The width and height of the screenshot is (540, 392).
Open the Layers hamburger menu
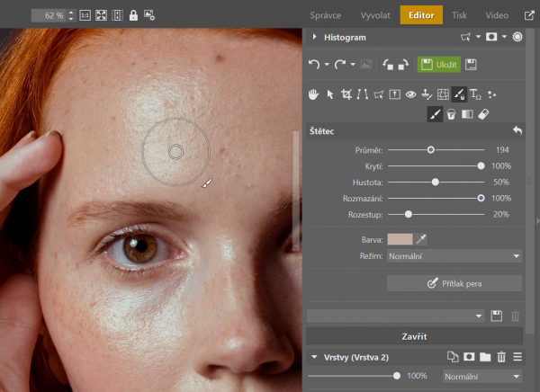click(517, 357)
